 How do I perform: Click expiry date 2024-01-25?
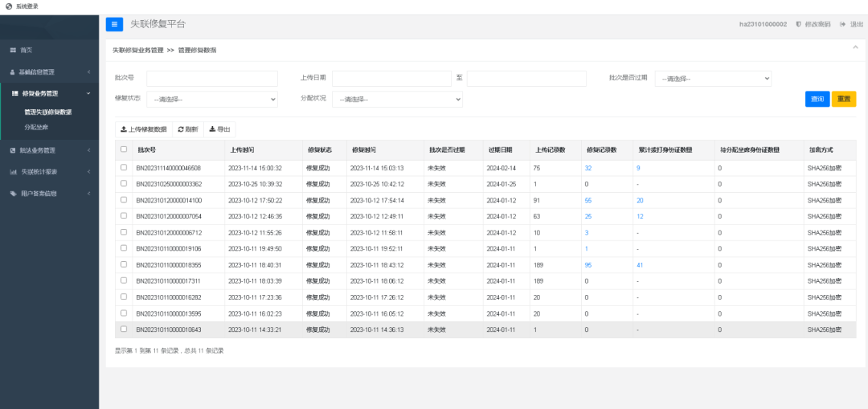501,184
